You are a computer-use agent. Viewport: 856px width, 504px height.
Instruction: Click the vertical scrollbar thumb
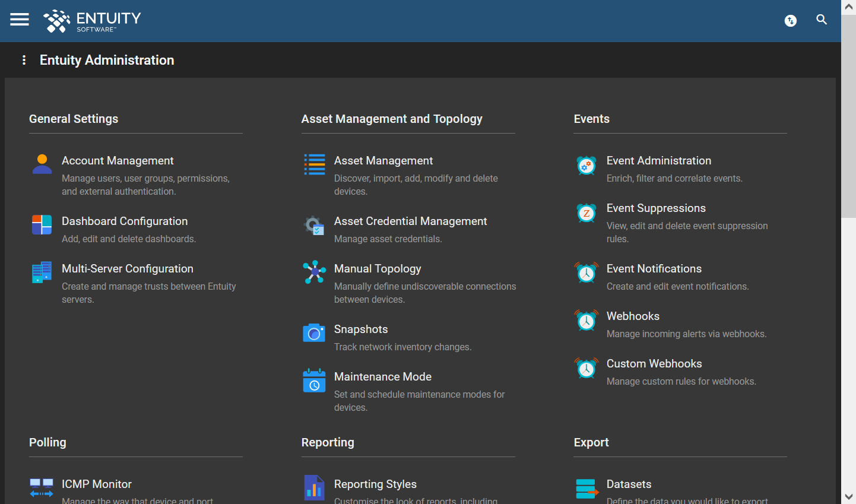coord(849,116)
